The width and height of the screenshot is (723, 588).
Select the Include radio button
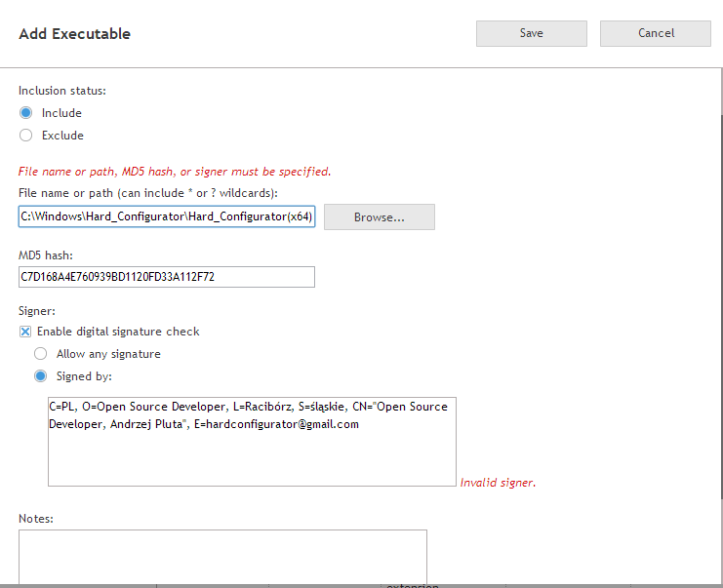pyautogui.click(x=25, y=113)
